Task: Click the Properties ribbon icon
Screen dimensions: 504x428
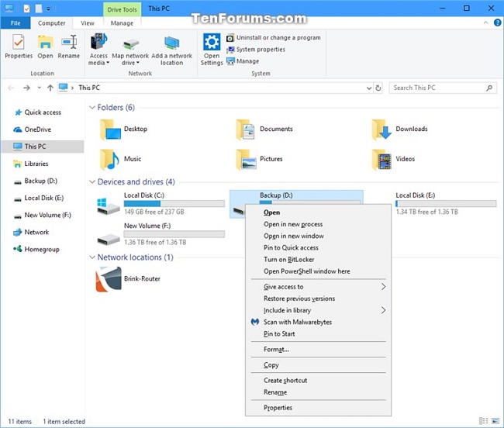Action: point(19,43)
